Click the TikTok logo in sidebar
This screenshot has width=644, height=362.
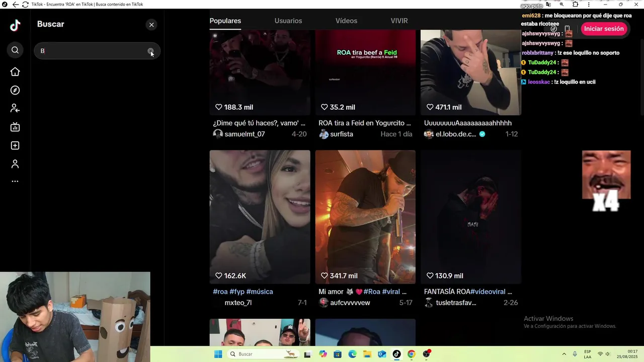15,25
